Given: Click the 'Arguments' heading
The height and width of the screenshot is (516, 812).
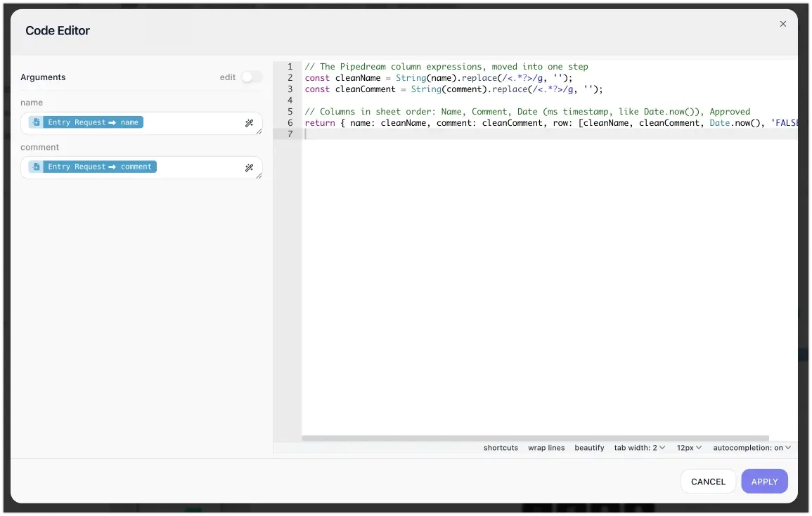Looking at the screenshot, I should (x=43, y=77).
